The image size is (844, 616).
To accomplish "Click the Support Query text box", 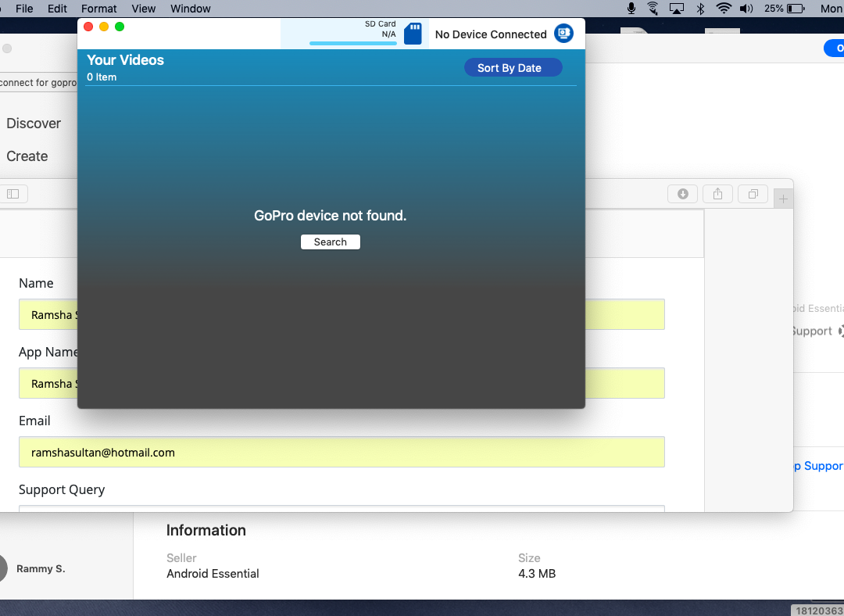I will point(342,508).
